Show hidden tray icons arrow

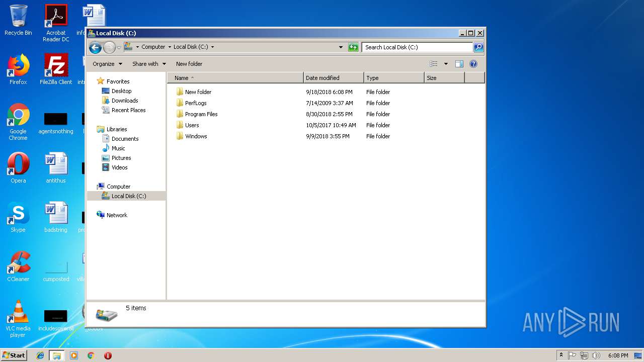tap(561, 355)
